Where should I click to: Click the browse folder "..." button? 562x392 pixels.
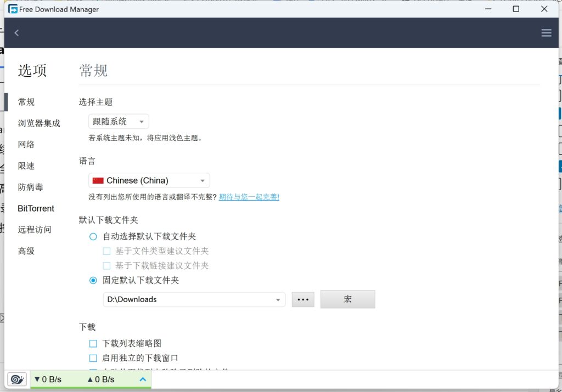pyautogui.click(x=303, y=300)
